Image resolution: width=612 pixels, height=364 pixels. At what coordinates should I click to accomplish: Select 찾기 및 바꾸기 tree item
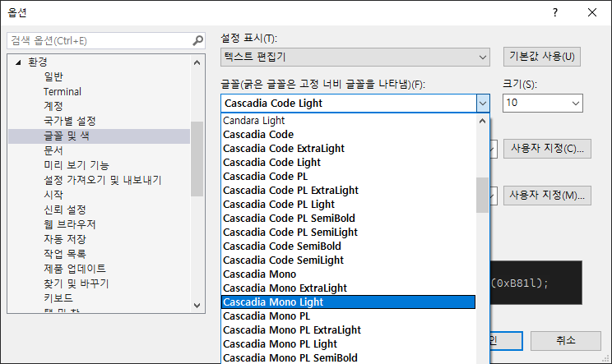[x=76, y=283]
